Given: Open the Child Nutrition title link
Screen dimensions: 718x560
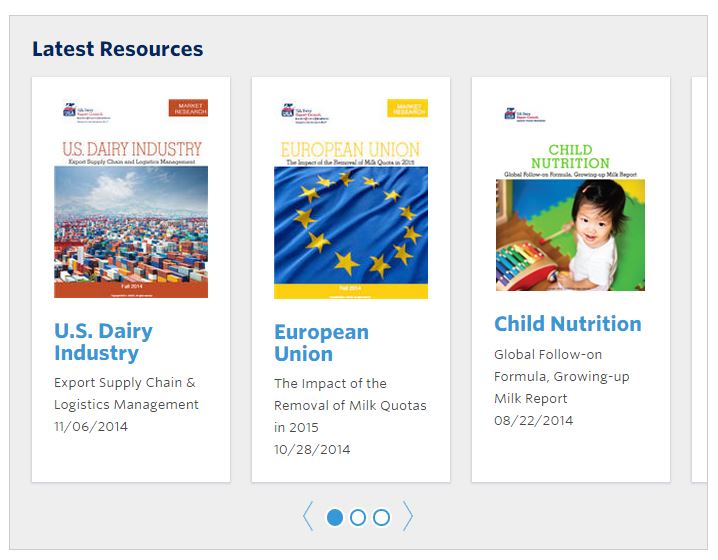Looking at the screenshot, I should tap(567, 323).
